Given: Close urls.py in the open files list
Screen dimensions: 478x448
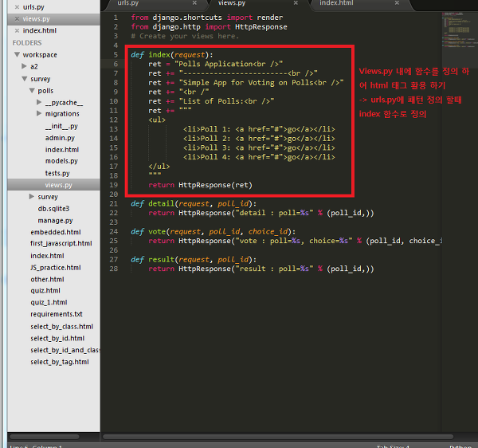Looking at the screenshot, I should pos(17,6).
